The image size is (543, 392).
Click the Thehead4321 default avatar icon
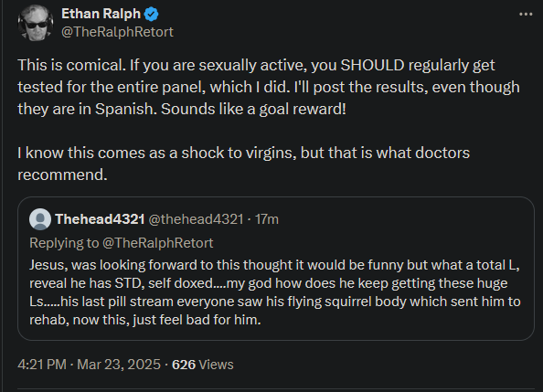(x=40, y=219)
